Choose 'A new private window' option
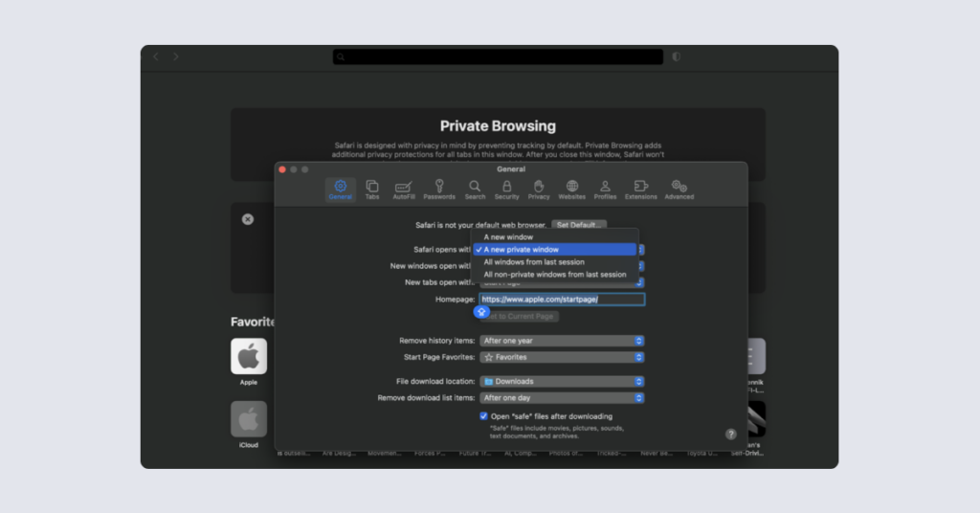This screenshot has height=513, width=980. click(555, 249)
